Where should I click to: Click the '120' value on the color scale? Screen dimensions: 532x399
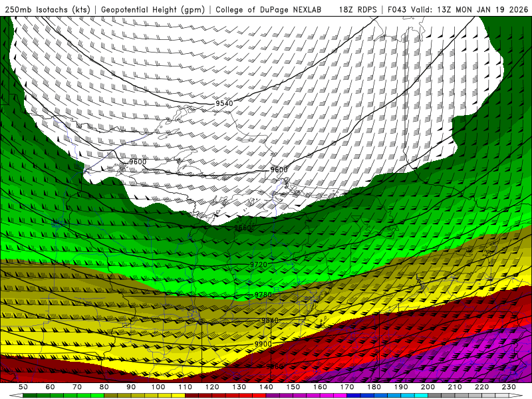[x=212, y=387]
